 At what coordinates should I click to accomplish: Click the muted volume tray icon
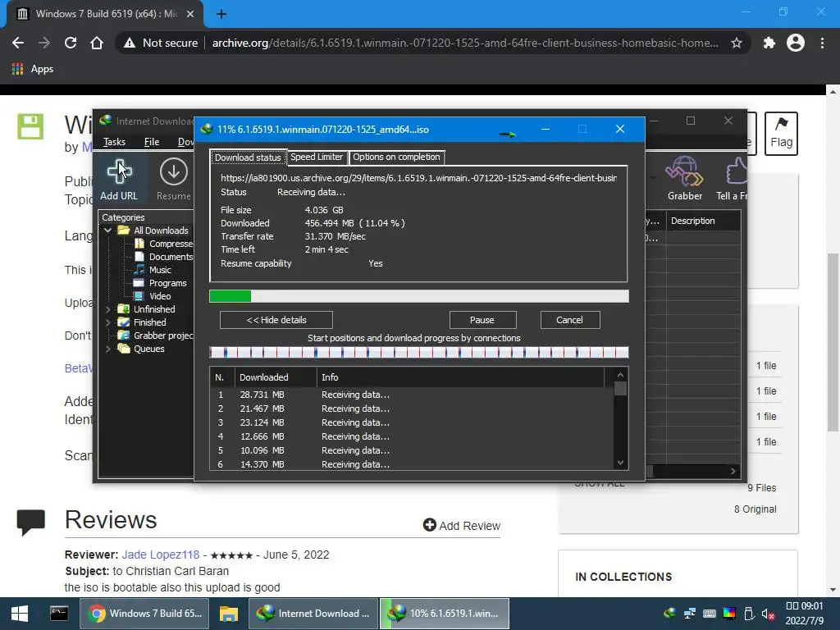click(x=768, y=614)
